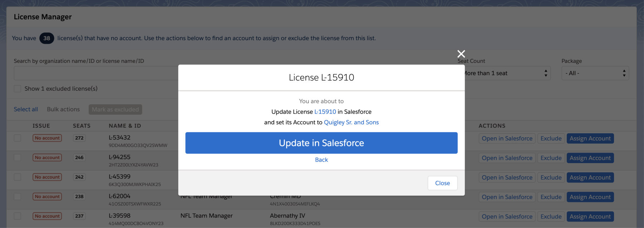
Task: Click seat count 237 badge
Action: [x=79, y=216]
